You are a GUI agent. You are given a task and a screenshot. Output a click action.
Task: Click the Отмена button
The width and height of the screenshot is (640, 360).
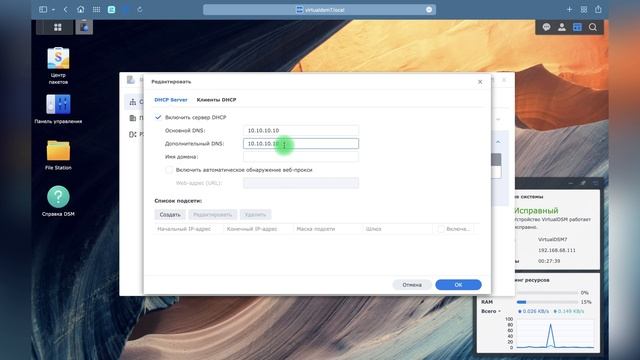(412, 285)
